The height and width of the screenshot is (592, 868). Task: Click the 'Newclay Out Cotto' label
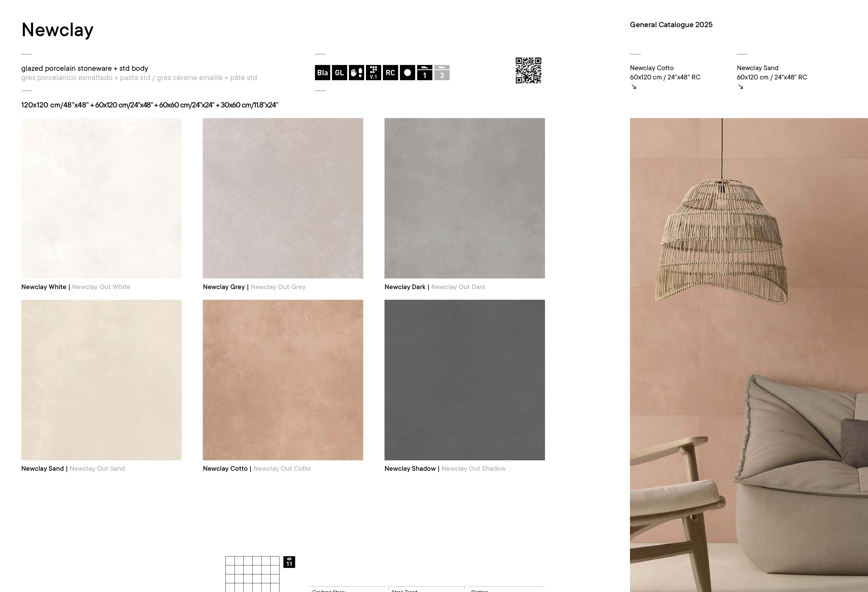[282, 469]
